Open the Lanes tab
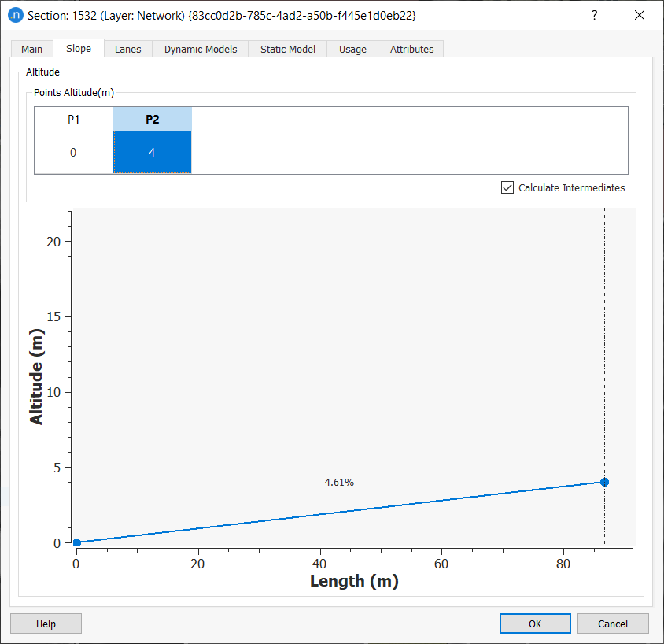 127,49
